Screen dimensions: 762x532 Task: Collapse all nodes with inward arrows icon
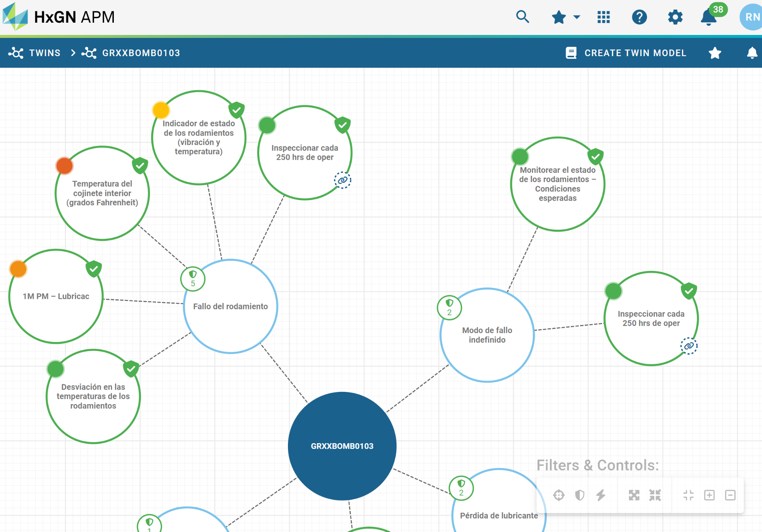point(655,495)
